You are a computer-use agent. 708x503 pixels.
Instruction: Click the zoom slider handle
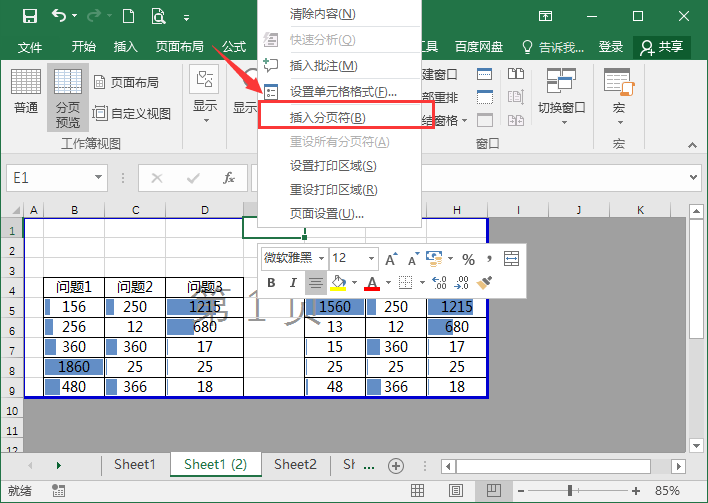570,490
